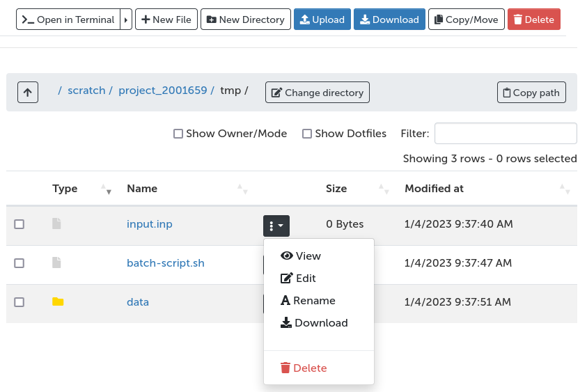587x392 pixels.
Task: Choose Download from the context menu
Action: click(314, 323)
